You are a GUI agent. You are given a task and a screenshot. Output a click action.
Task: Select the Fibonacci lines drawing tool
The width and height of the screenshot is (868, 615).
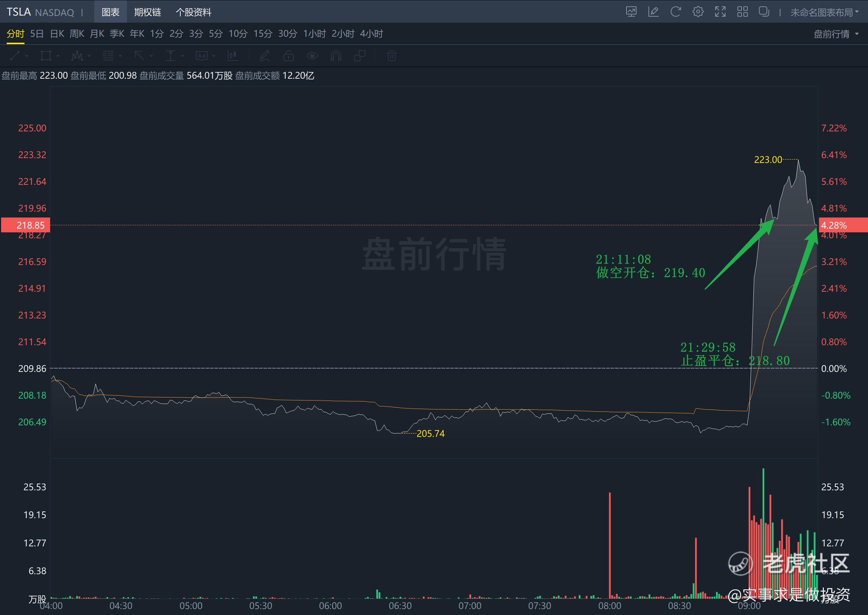108,56
